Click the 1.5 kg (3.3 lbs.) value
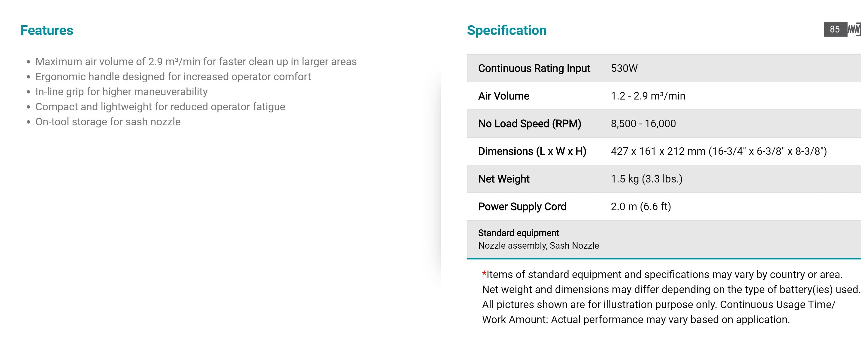 [x=646, y=179]
